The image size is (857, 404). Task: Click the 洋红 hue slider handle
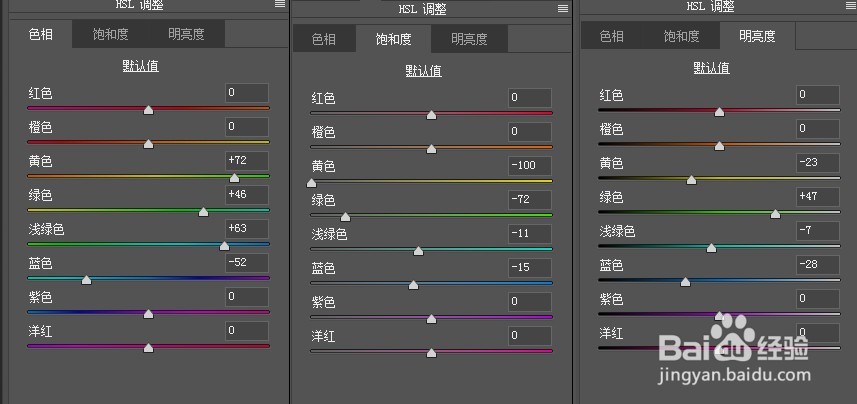pos(148,348)
